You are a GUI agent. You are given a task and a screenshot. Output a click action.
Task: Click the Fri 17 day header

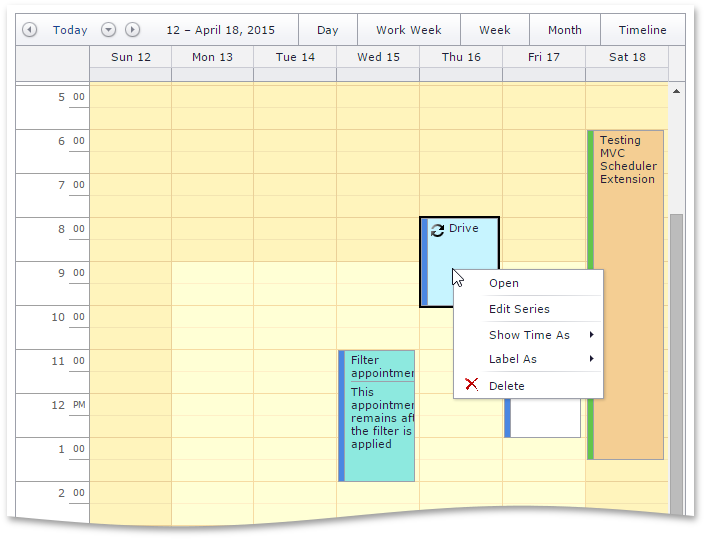coord(544,57)
